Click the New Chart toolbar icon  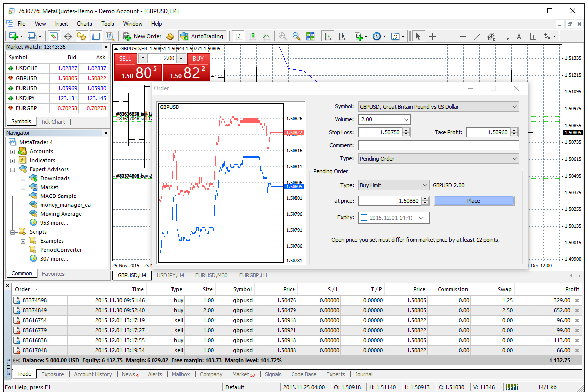pyautogui.click(x=14, y=36)
